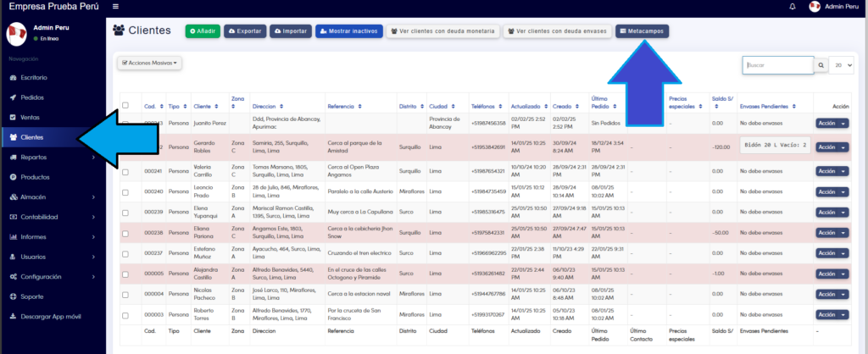Sort table by Cod. column arrows
This screenshot has width=868, height=354.
[x=162, y=106]
